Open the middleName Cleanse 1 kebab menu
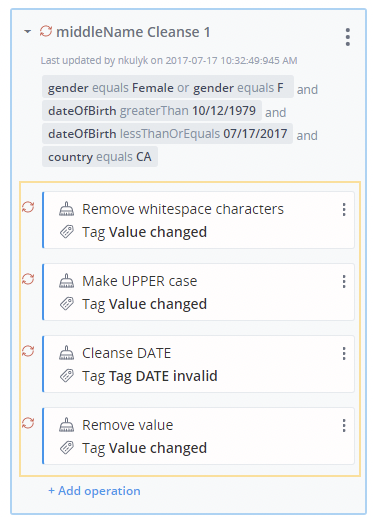373x517 pixels. [x=348, y=37]
